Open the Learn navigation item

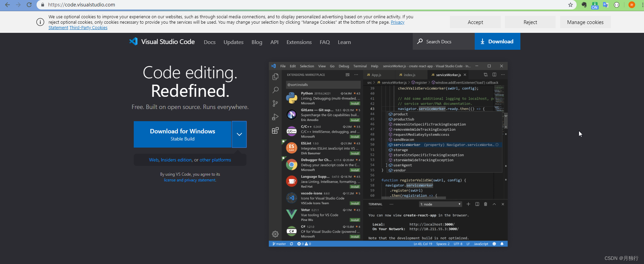344,42
